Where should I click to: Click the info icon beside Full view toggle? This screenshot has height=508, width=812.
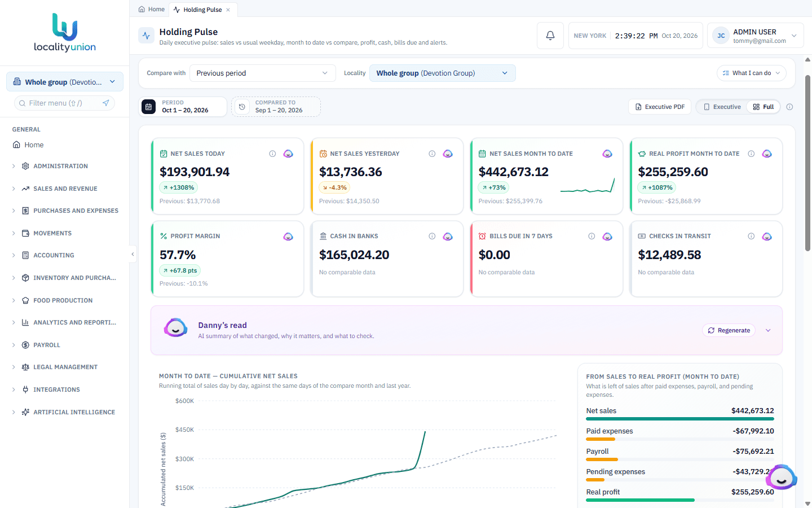789,107
